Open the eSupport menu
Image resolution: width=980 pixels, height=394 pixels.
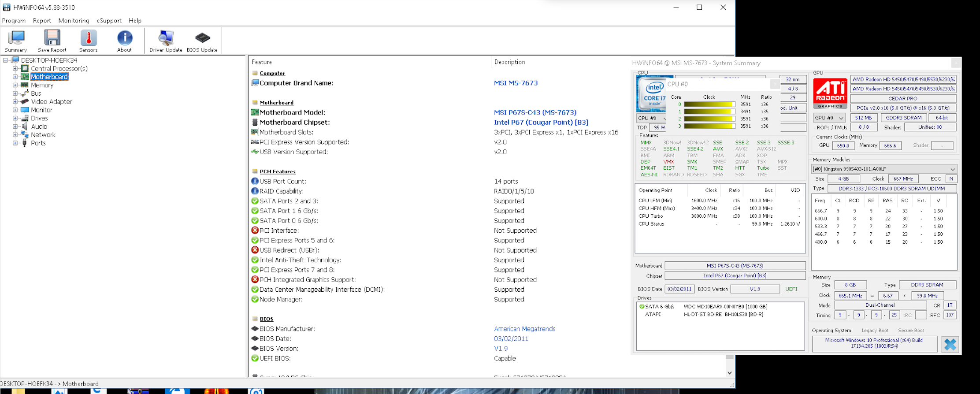pos(109,21)
